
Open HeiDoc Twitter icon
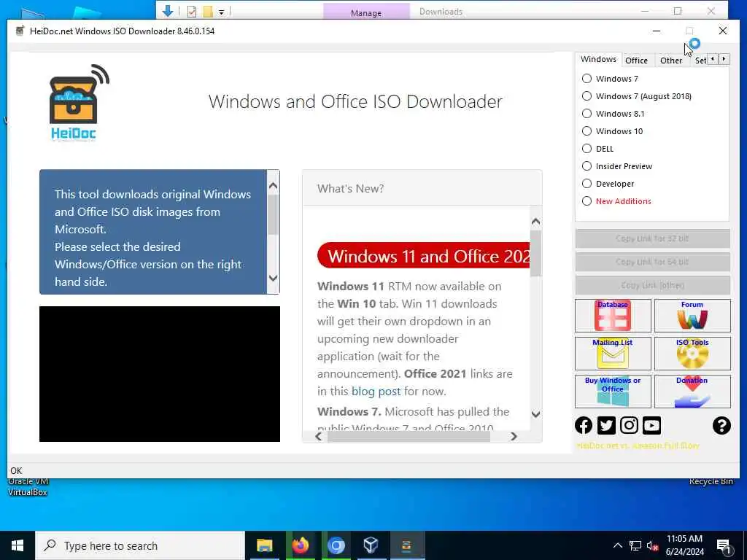tap(606, 425)
